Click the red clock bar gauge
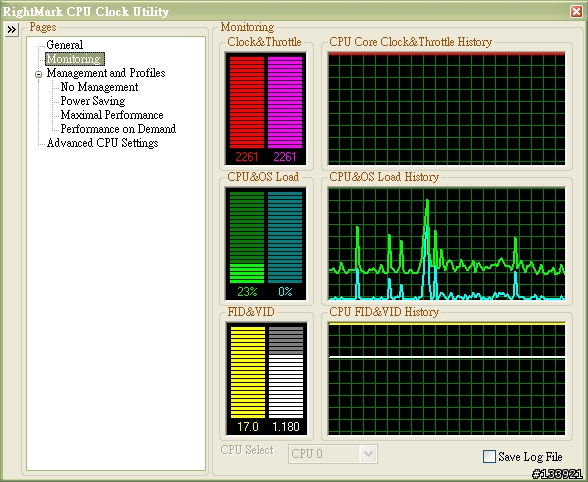 (x=247, y=102)
